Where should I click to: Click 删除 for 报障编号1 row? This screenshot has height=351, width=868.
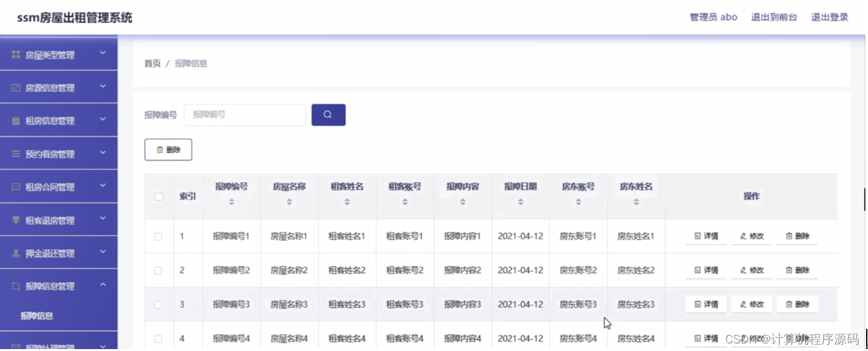click(x=797, y=237)
